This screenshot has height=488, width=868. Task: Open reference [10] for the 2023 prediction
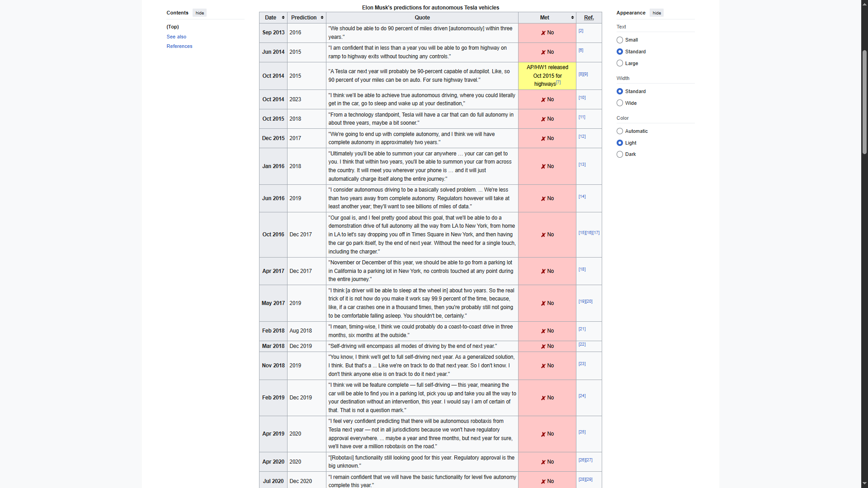(x=582, y=98)
